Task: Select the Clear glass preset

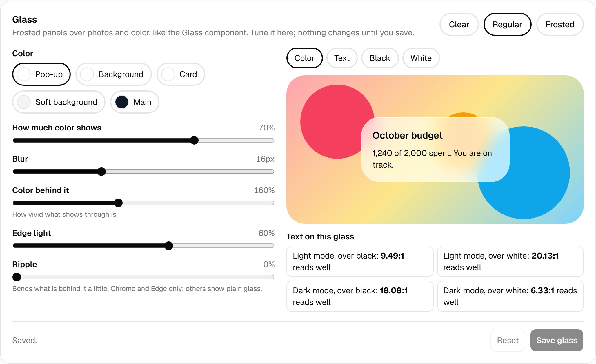Action: pos(459,24)
